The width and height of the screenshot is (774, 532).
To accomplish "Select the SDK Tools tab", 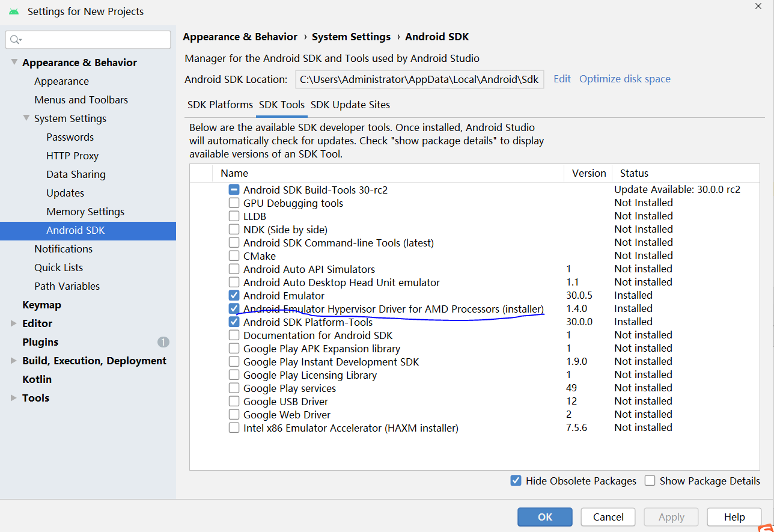I will point(282,105).
